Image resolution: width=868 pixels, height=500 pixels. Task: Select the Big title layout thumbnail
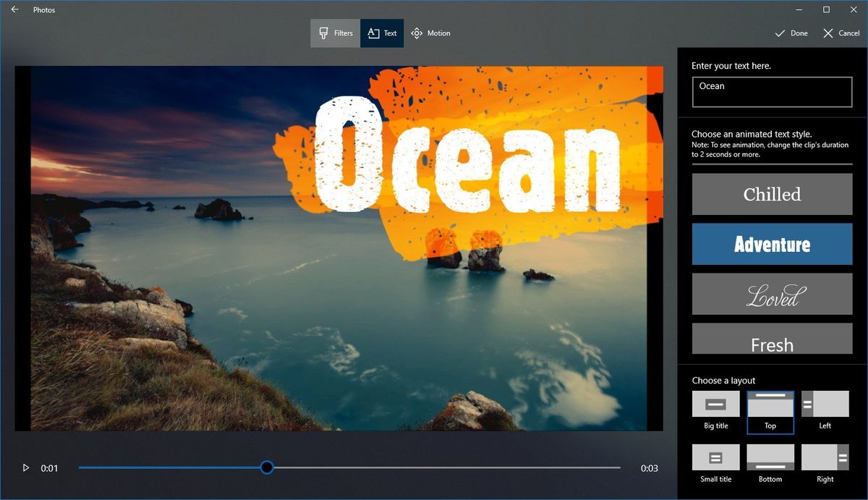[x=715, y=404]
